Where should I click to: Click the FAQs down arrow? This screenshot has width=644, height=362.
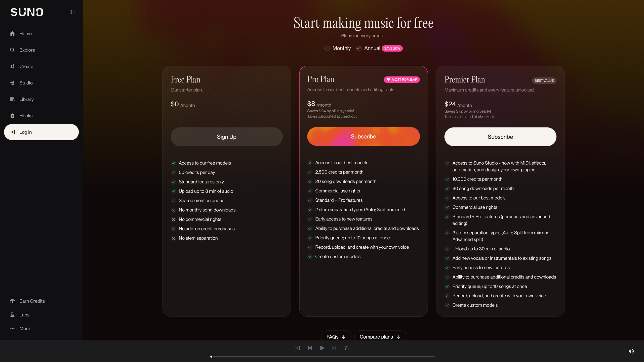tap(344, 337)
